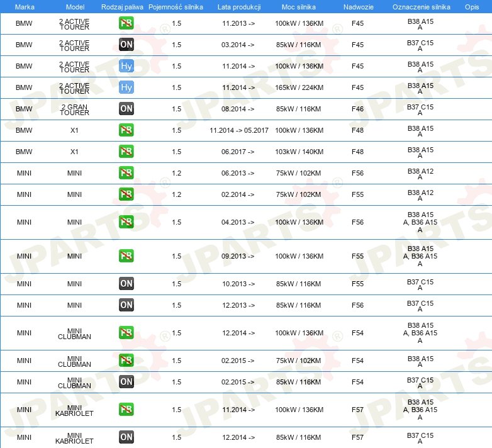The width and height of the screenshot is (492, 448).
Task: Select the 11.2014 -> 05.2017 production years cell
Action: tap(239, 130)
